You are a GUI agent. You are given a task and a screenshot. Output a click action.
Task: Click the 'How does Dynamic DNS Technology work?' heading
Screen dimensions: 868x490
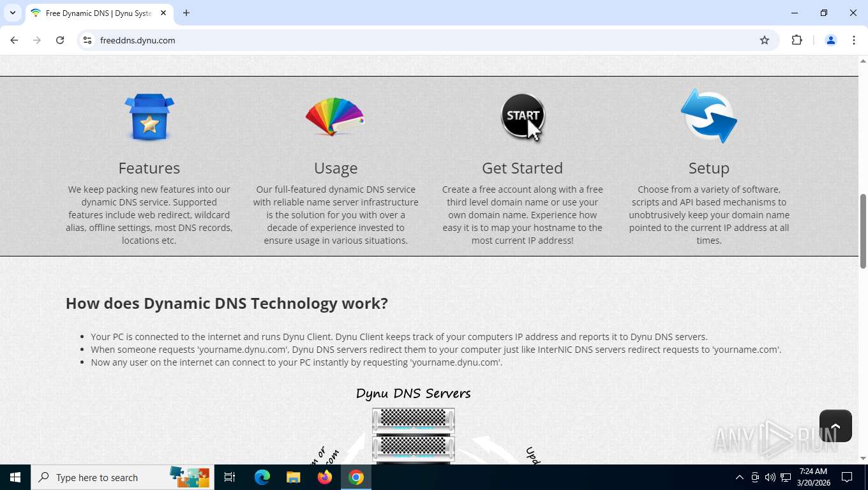(x=227, y=303)
